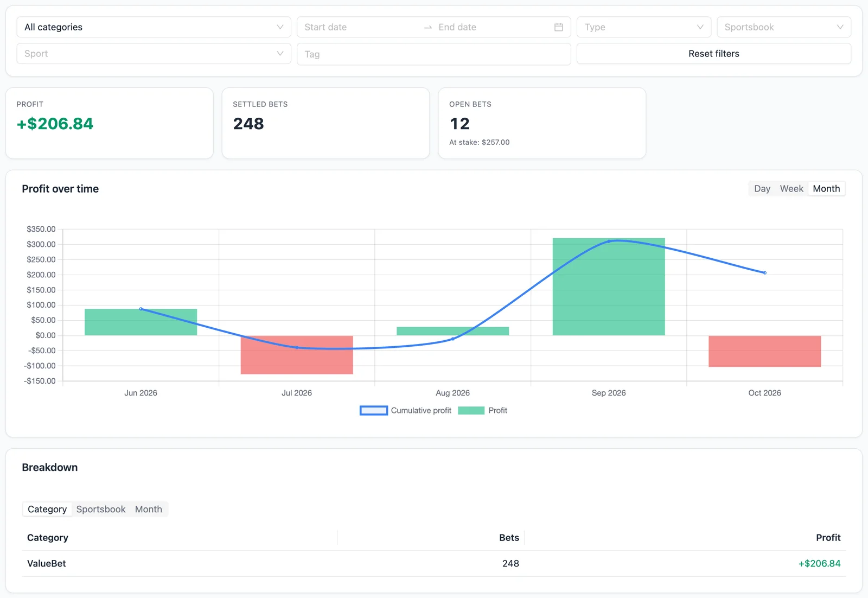Viewport: 868px width, 598px height.
Task: Show breakdown by Category tab
Action: pos(47,510)
